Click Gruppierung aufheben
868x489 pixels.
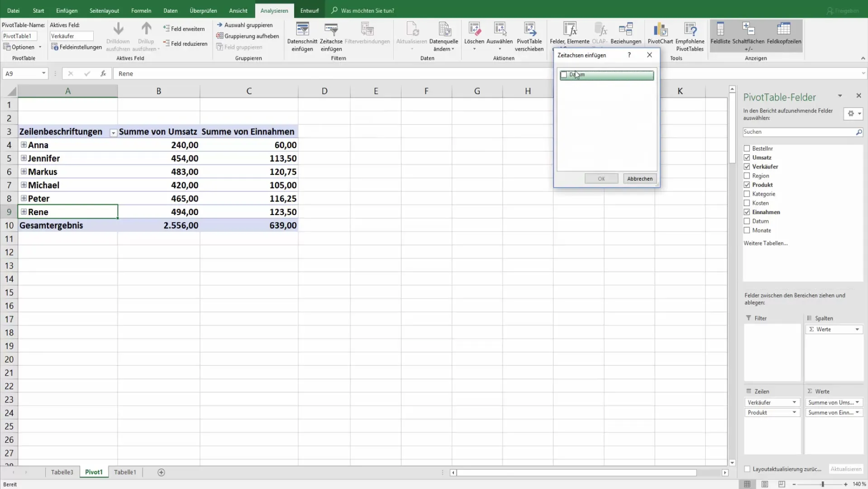pyautogui.click(x=248, y=36)
